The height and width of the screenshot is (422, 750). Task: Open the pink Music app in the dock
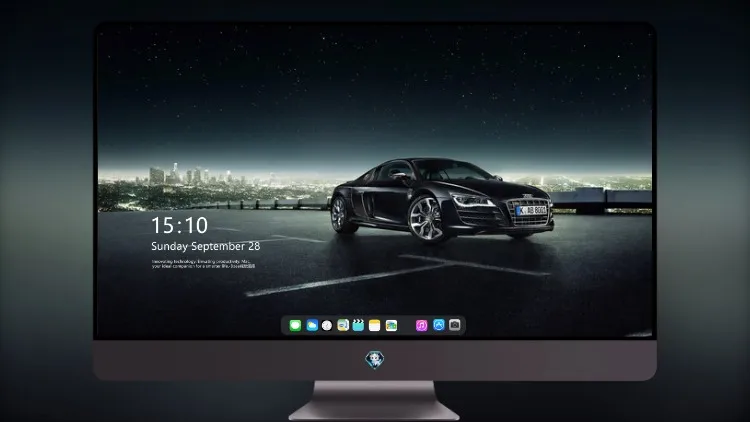421,325
